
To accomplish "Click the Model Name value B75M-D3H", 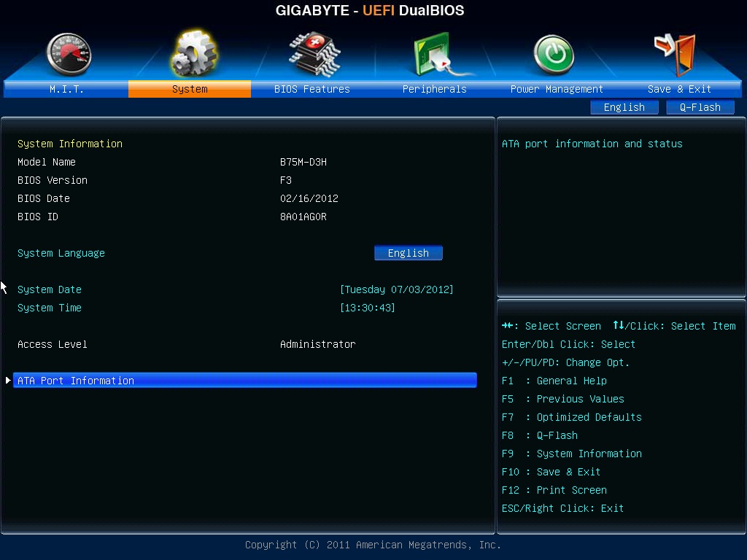I will [303, 162].
